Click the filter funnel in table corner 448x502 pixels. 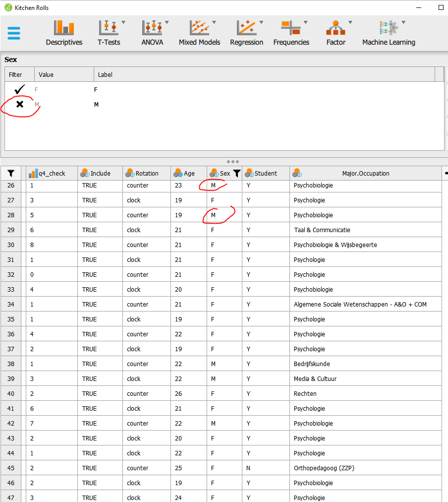tap(11, 173)
